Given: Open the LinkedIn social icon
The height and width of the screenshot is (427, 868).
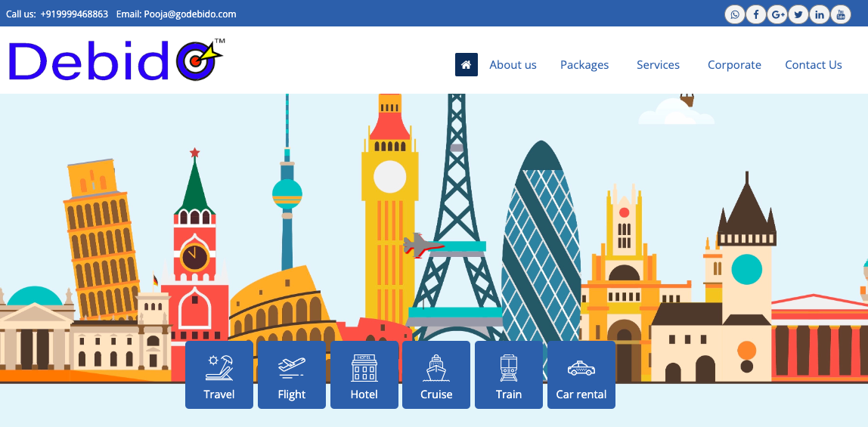Looking at the screenshot, I should (x=820, y=14).
